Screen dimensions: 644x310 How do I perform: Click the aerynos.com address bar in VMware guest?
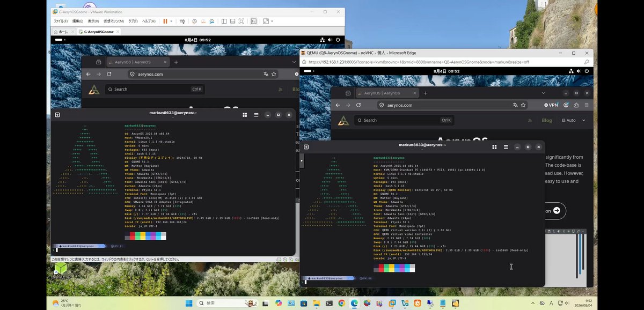204,74
